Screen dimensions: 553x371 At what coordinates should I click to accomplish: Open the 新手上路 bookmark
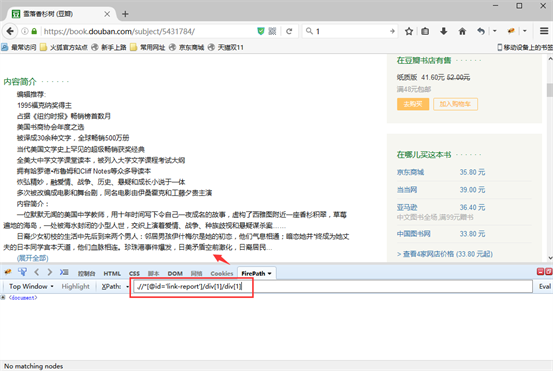click(109, 47)
